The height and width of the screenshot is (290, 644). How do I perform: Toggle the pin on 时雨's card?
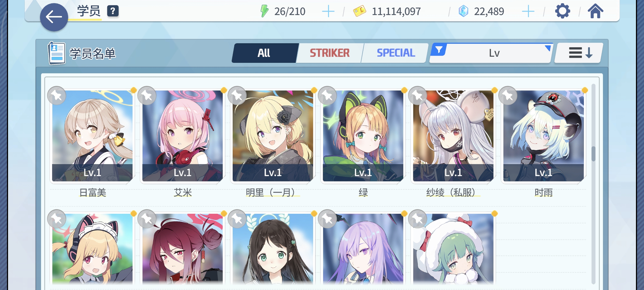(508, 96)
